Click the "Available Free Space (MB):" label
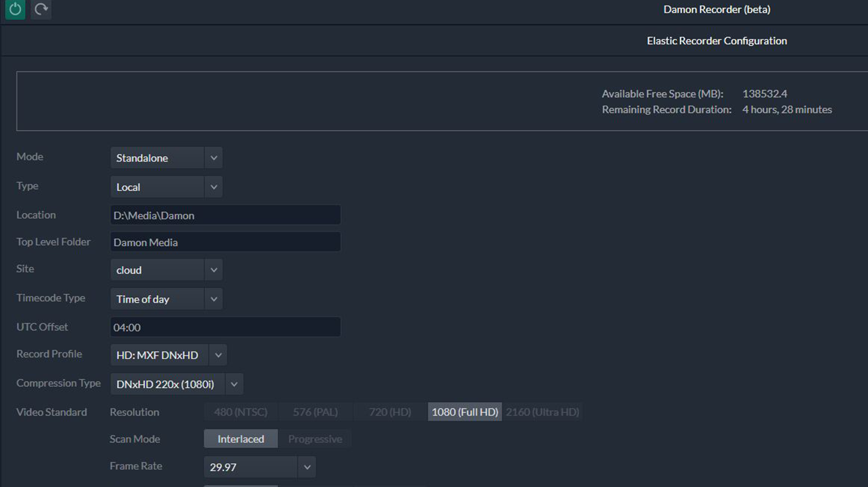The width and height of the screenshot is (868, 487). point(662,94)
